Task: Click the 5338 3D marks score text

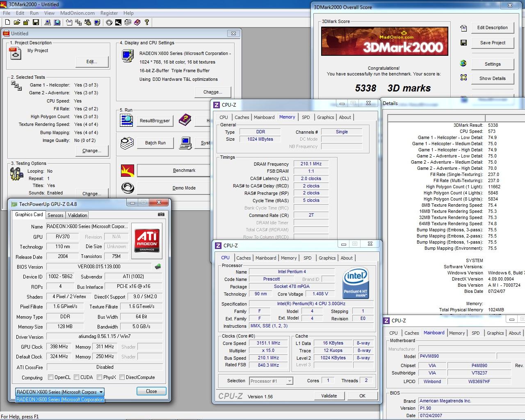Action: (393, 88)
